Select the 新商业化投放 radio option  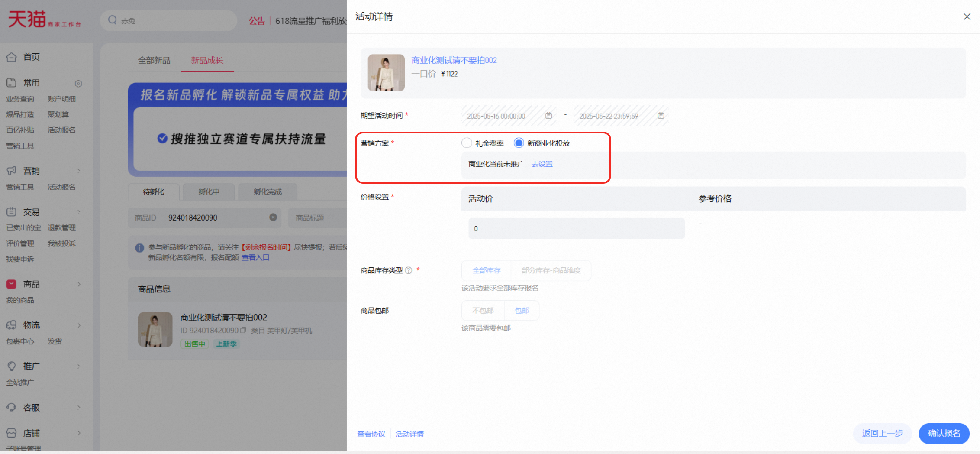(x=519, y=143)
